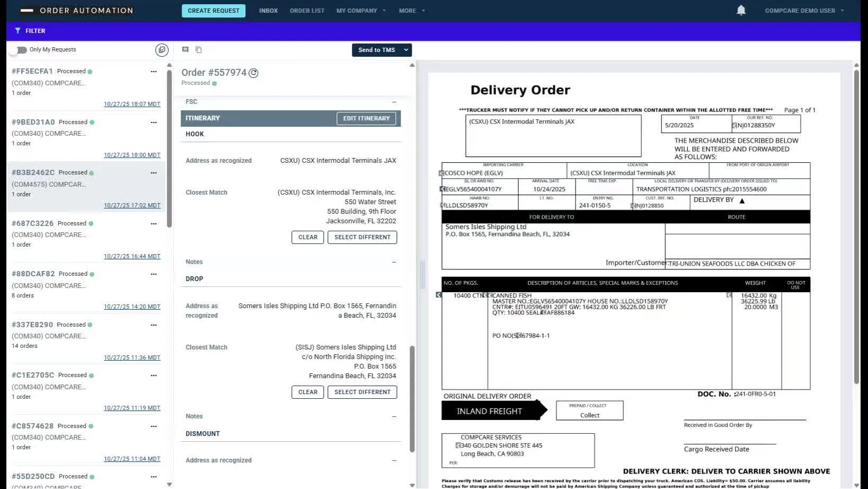
Task: Clear the Hook closest match
Action: 308,237
